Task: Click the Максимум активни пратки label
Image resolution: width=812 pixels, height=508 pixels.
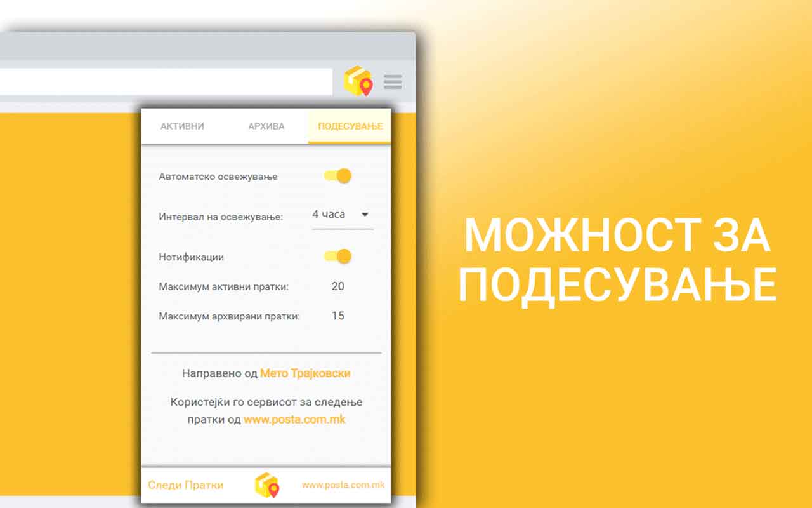Action: 224,287
